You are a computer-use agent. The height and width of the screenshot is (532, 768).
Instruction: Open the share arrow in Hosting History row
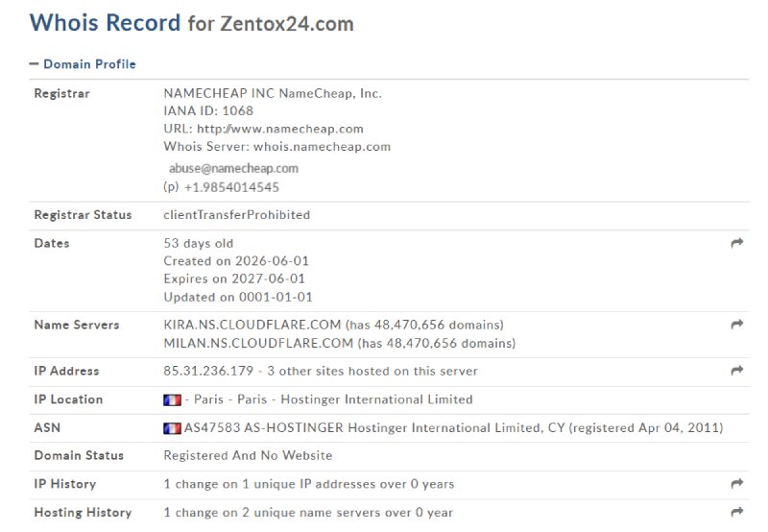pos(737,512)
